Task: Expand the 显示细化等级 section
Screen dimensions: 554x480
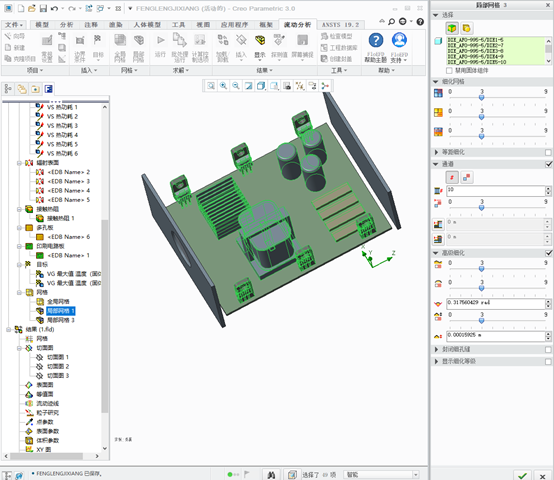Action: tap(436, 361)
